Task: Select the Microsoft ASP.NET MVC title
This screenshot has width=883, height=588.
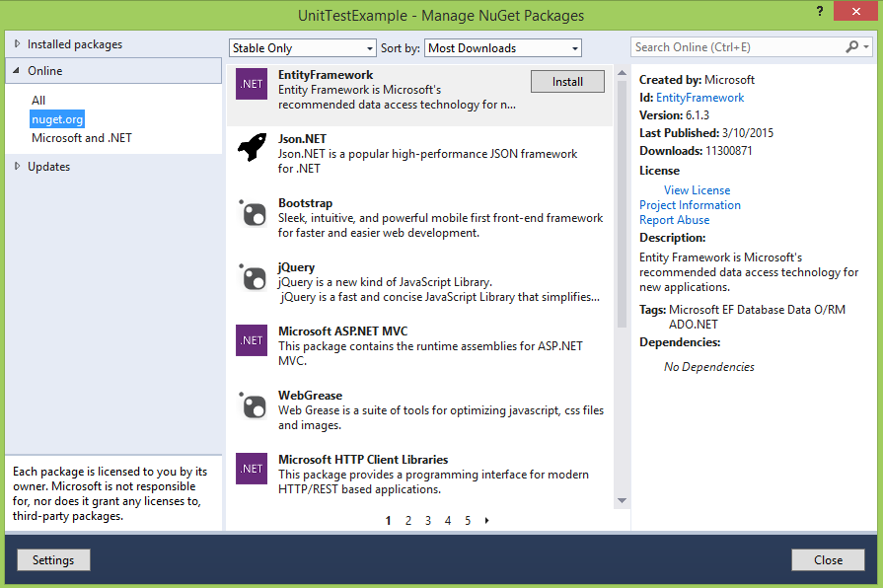Action: [343, 331]
